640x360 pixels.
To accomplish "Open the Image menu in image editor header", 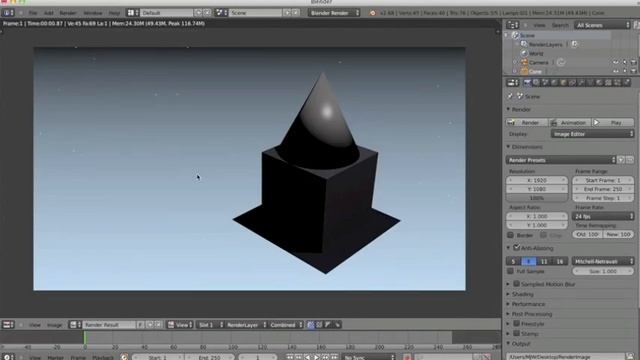I will click(x=54, y=325).
